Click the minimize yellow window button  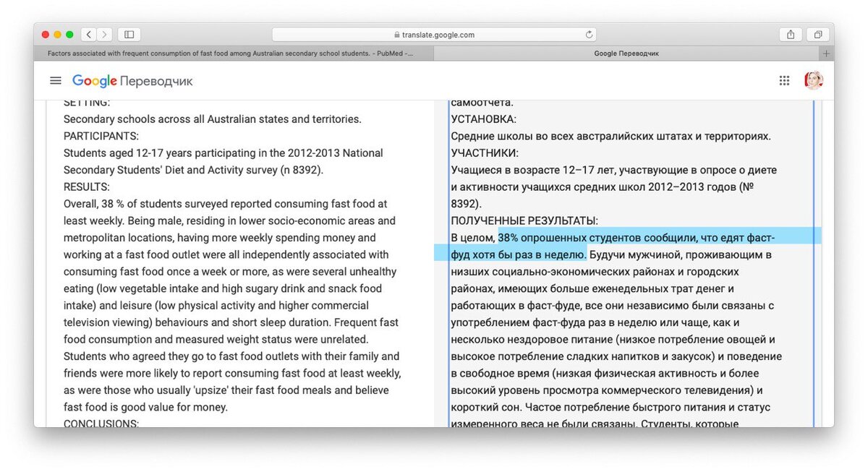58,35
